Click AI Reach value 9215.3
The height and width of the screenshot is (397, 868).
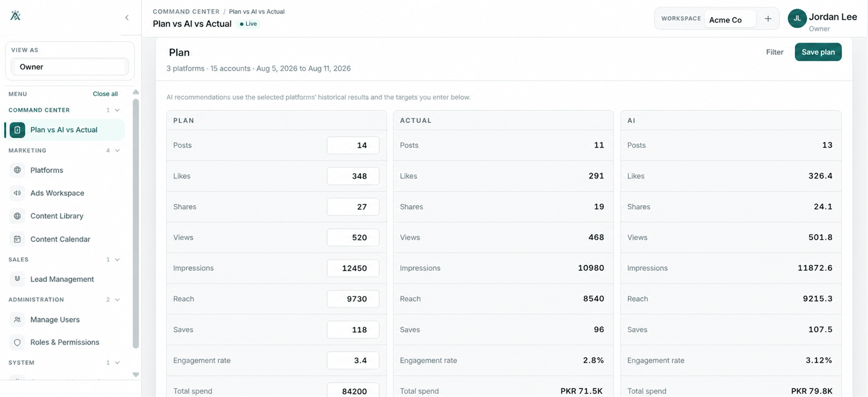click(818, 299)
